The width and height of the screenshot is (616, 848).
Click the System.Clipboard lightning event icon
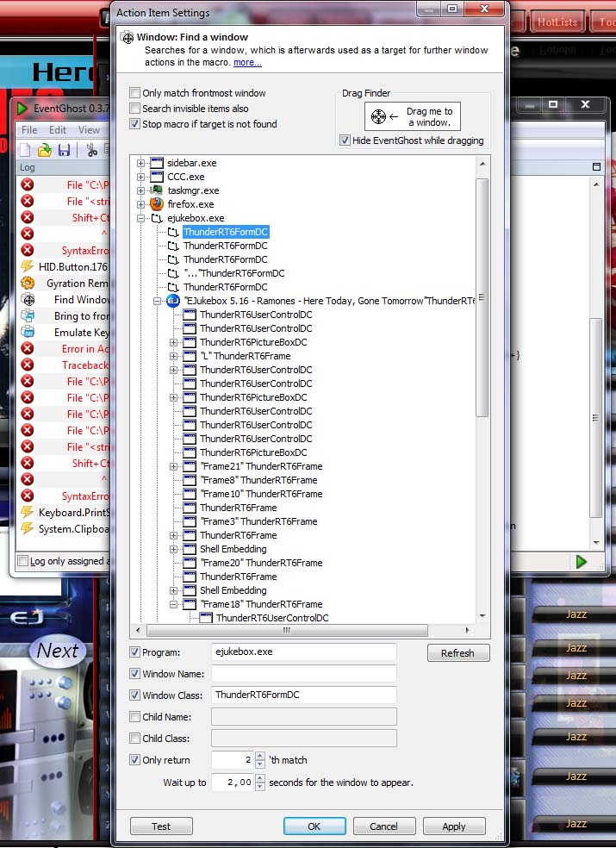[x=27, y=528]
